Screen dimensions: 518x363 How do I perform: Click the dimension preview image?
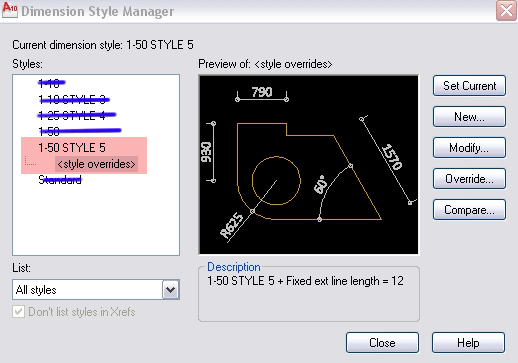(x=309, y=165)
